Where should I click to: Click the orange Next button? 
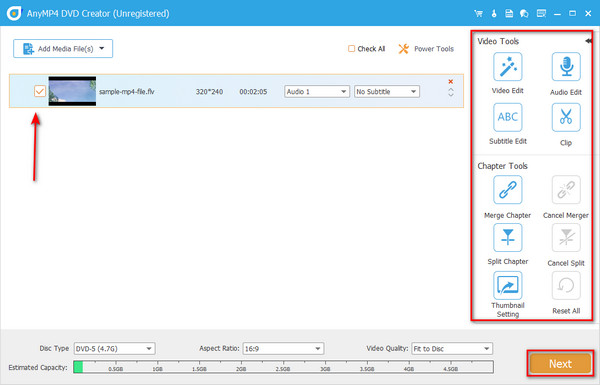pyautogui.click(x=561, y=364)
